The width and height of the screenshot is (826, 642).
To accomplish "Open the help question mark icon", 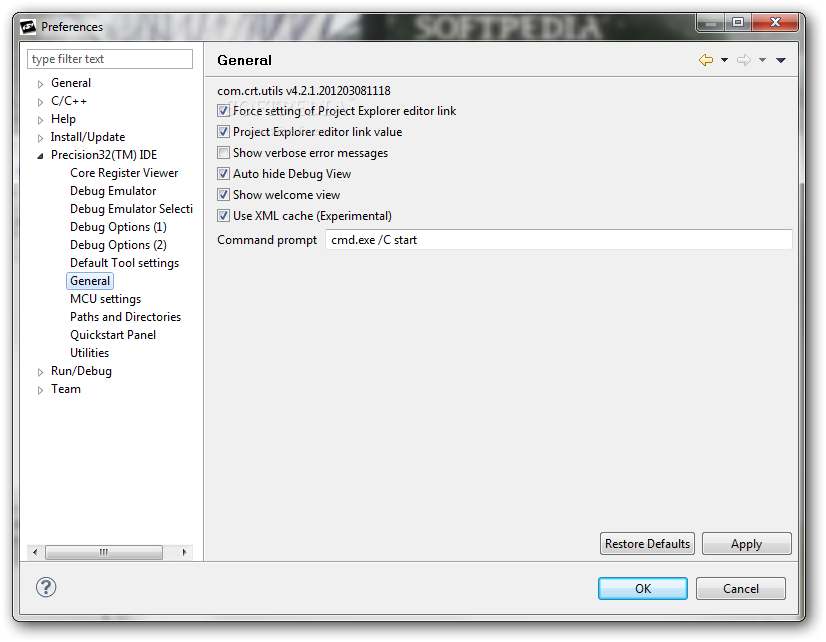I will point(46,587).
